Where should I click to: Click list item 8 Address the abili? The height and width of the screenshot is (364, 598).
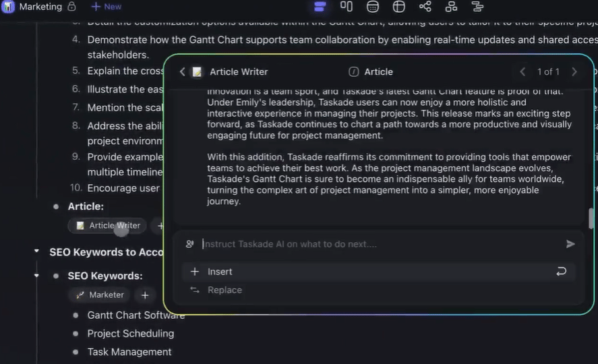[125, 133]
